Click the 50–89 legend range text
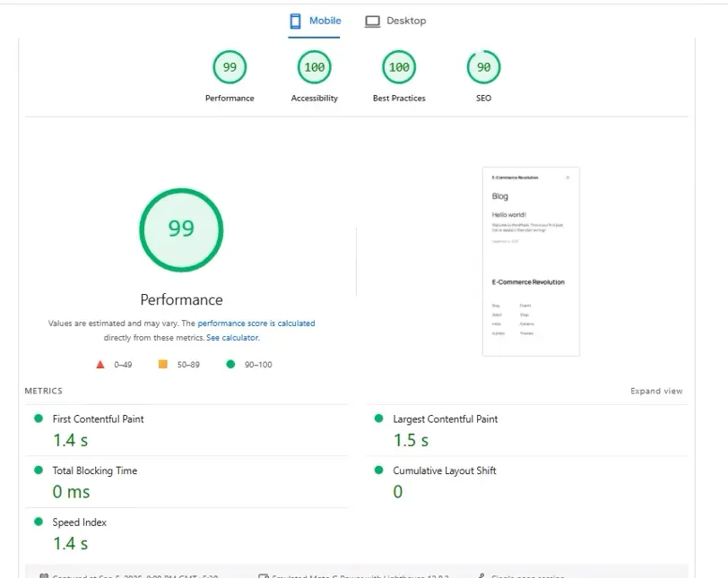The width and height of the screenshot is (728, 578). (188, 365)
